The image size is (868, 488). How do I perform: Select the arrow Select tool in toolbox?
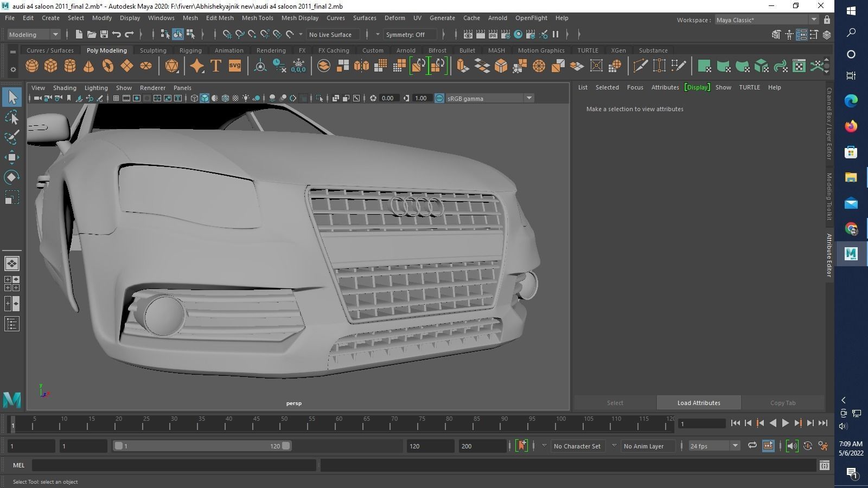pos(12,98)
